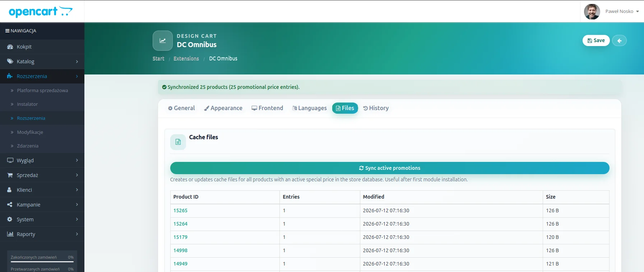Switch to the History tab

pyautogui.click(x=376, y=108)
